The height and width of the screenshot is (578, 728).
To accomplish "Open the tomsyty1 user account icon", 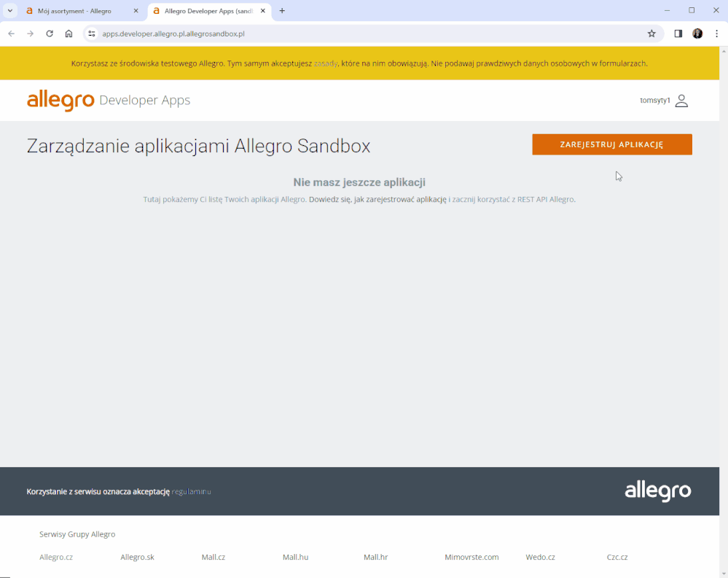I will [x=681, y=101].
